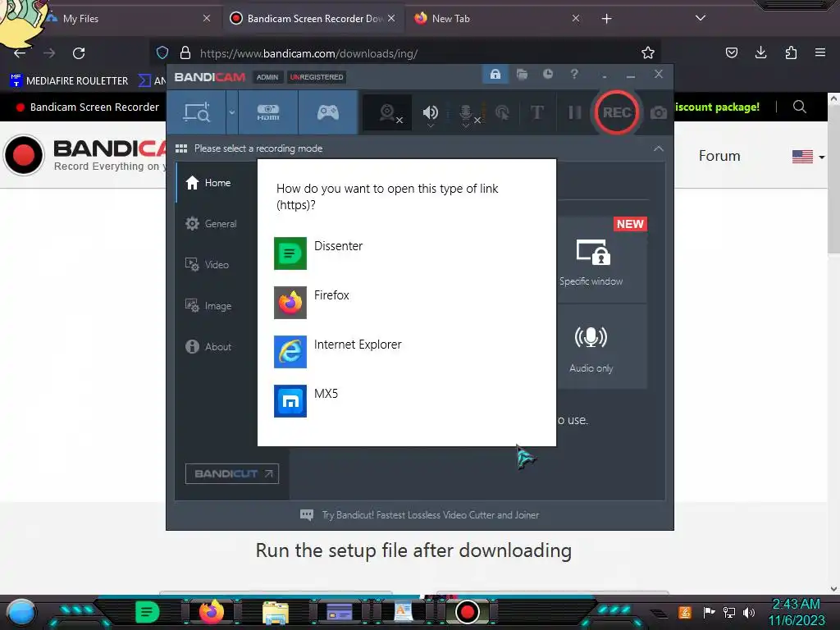This screenshot has height=630, width=840.
Task: Toggle mouse click effect icon
Action: coord(502,113)
